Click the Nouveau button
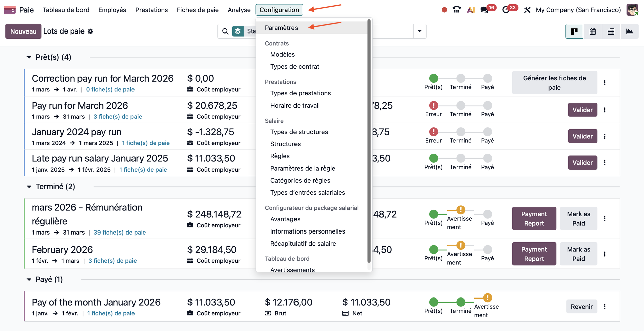644x331 pixels. click(x=23, y=31)
